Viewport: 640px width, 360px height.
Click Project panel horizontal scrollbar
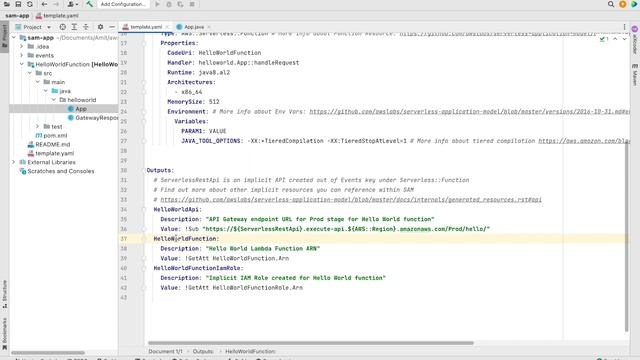coord(48,352)
